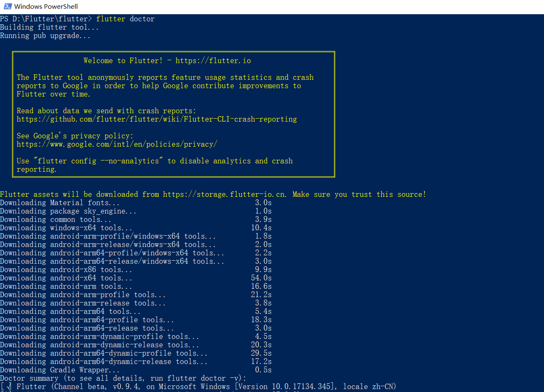Click the "PS D:\Flutter\flutter>" prompt
Image resolution: width=544 pixels, height=392 pixels.
coord(46,19)
